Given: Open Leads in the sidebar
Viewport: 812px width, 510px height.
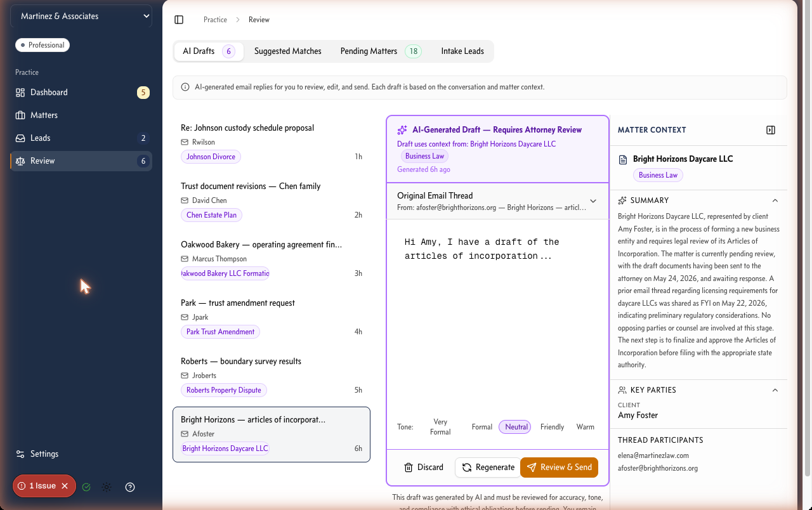Looking at the screenshot, I should pyautogui.click(x=81, y=138).
